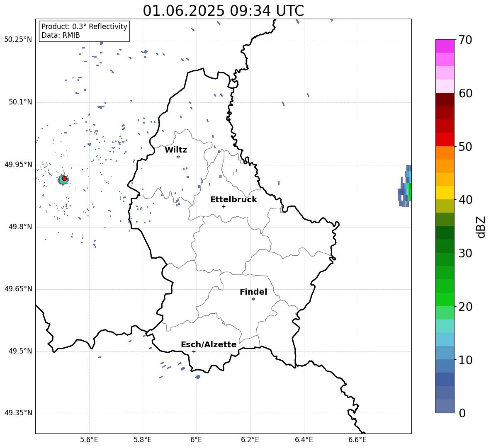Click the 50.1°N latitude label
Viewport: 491px width, 448px height.
pyautogui.click(x=20, y=102)
